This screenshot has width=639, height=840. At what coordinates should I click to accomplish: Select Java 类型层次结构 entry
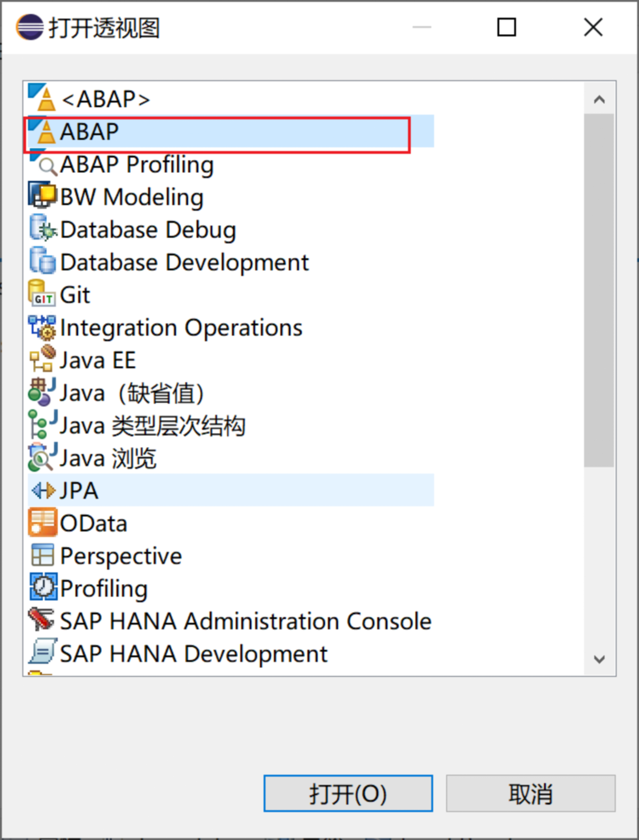point(153,425)
